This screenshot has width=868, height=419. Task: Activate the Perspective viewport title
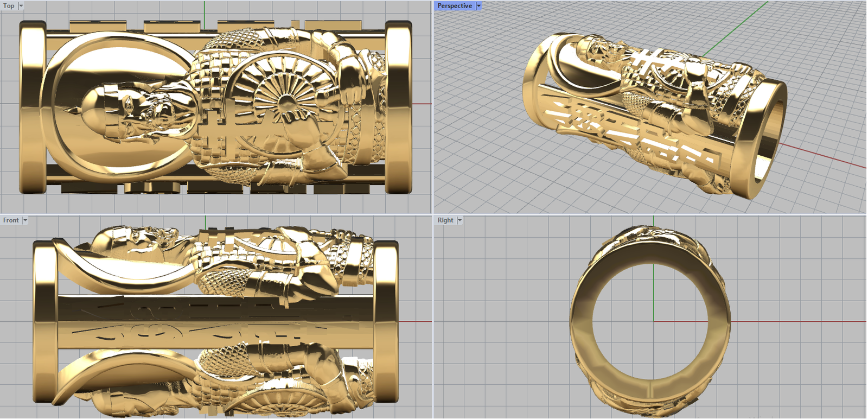click(x=455, y=6)
